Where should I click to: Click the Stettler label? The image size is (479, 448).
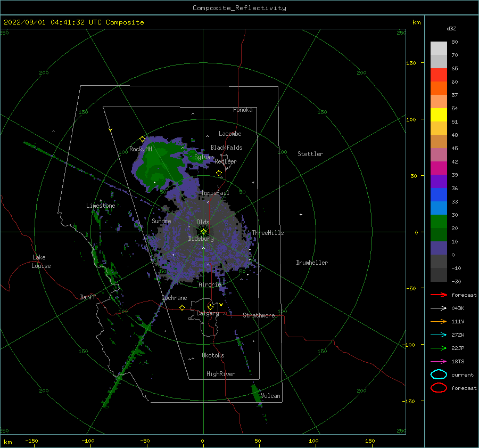pyautogui.click(x=310, y=154)
